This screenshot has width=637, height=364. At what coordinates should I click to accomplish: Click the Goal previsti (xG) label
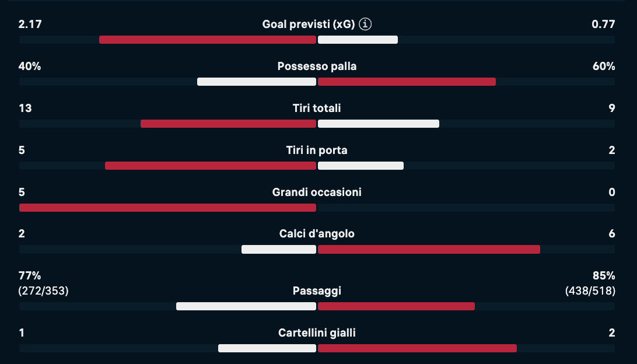tap(309, 24)
